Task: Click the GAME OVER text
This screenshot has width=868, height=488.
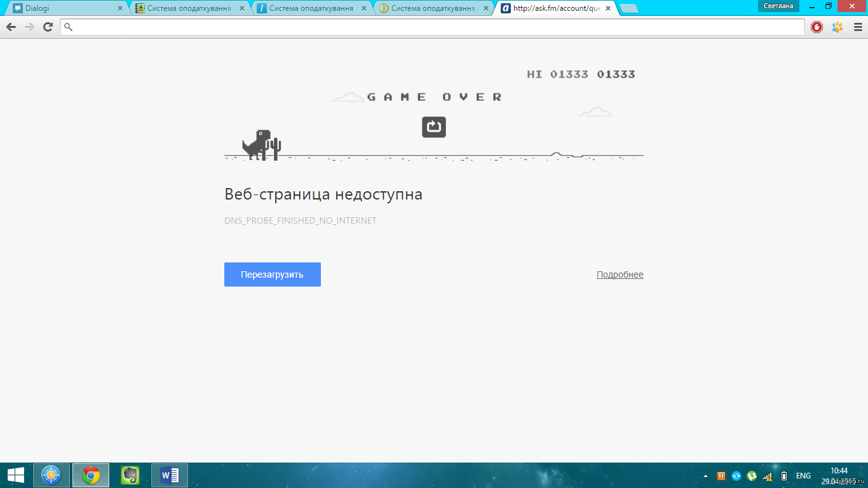Action: pyautogui.click(x=435, y=97)
